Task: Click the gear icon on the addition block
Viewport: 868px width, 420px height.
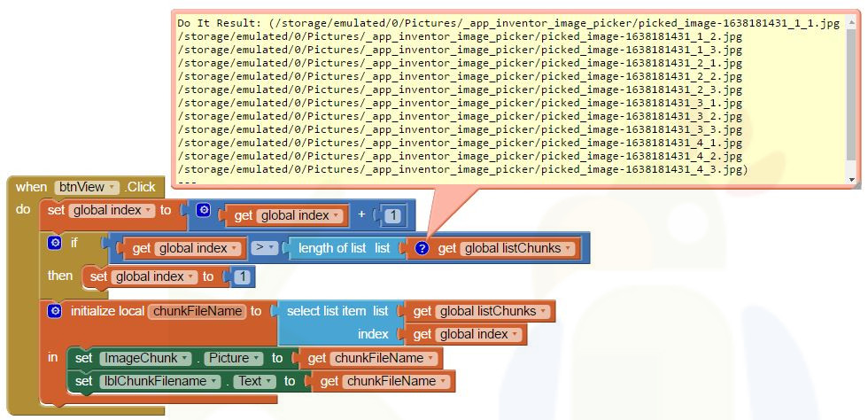Action: tap(203, 211)
